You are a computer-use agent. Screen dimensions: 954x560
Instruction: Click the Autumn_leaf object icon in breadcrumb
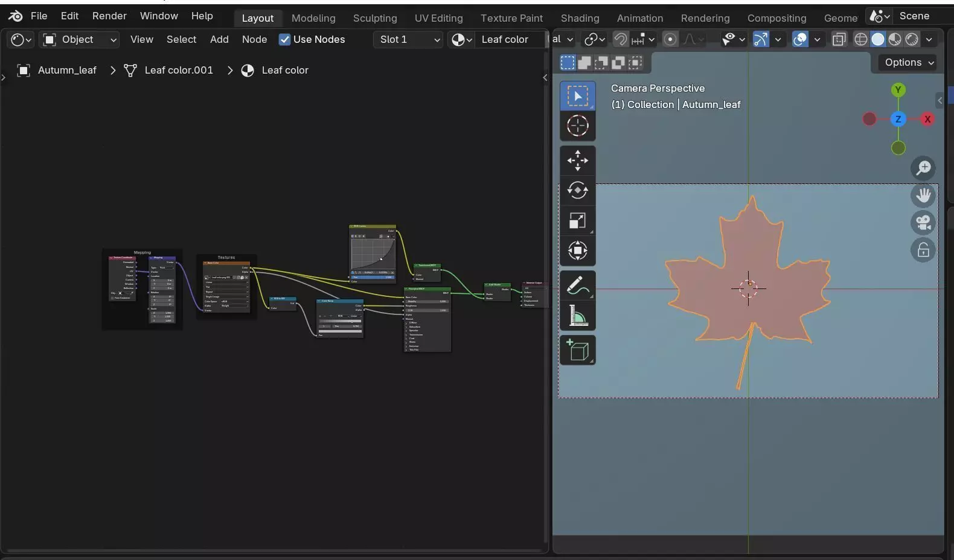tap(24, 71)
